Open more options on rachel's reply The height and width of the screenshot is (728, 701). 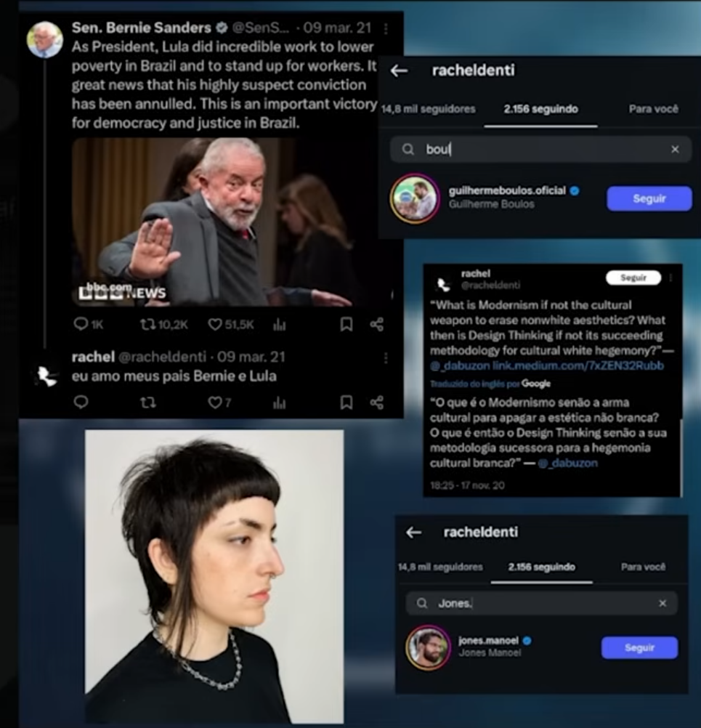(385, 358)
